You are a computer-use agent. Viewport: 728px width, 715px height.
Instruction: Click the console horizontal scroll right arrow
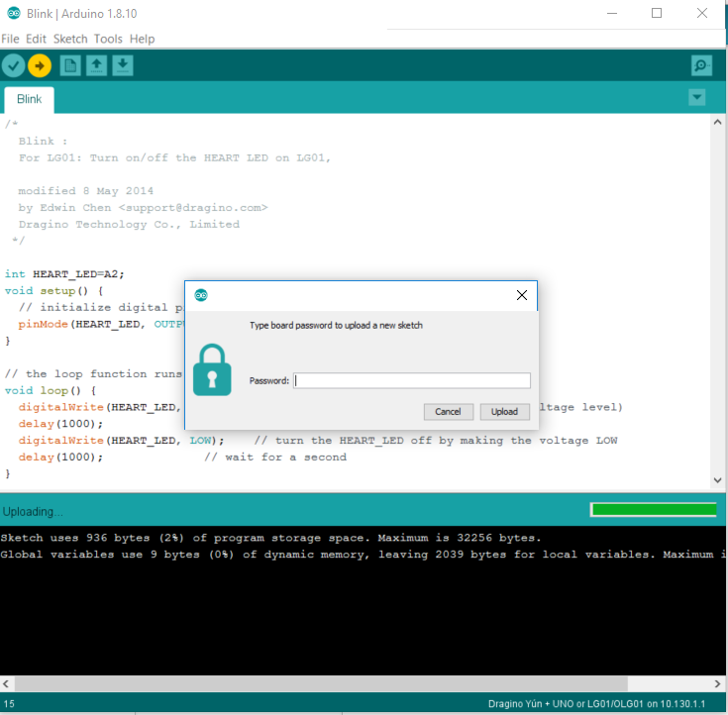[717, 684]
